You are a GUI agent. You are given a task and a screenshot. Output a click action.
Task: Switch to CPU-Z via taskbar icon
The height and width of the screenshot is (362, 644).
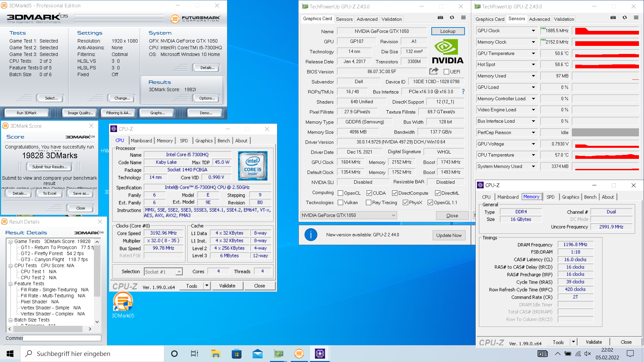(x=320, y=354)
